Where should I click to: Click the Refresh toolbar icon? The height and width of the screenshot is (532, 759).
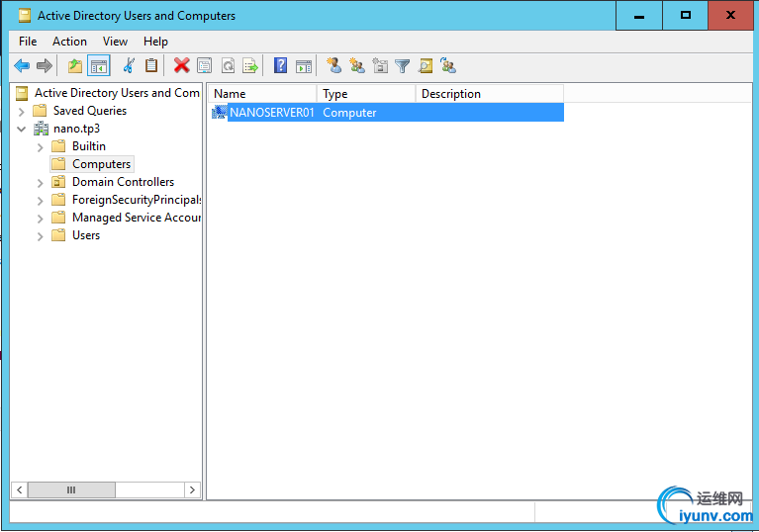(x=228, y=65)
